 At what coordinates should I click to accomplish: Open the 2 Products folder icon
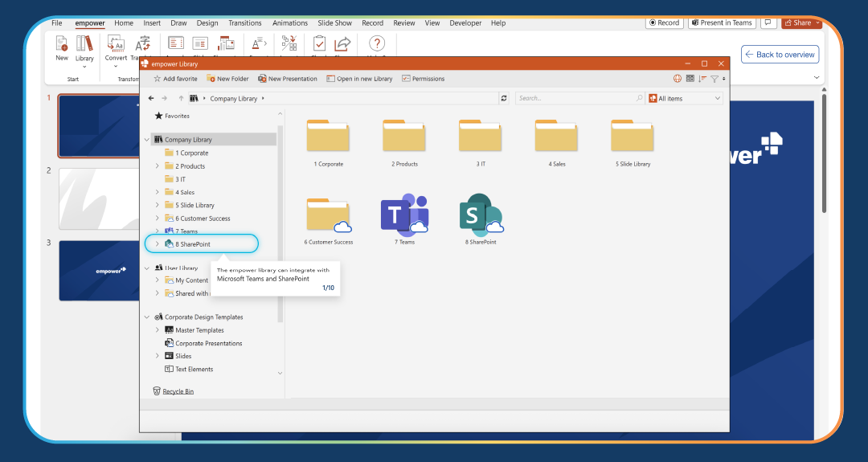(x=404, y=135)
